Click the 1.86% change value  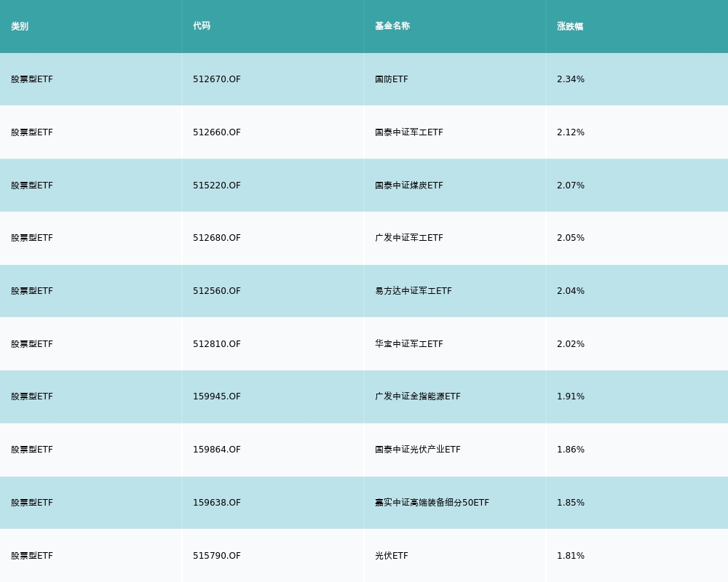(x=571, y=450)
